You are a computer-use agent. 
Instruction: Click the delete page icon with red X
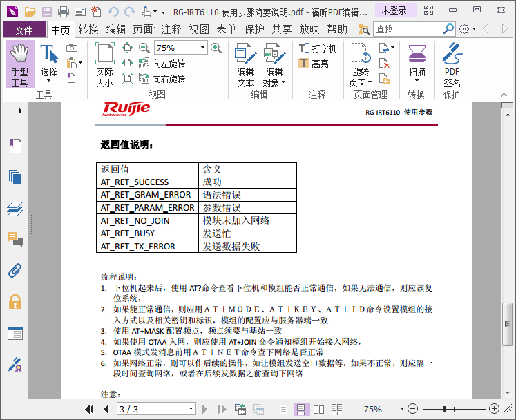pyautogui.click(x=384, y=63)
